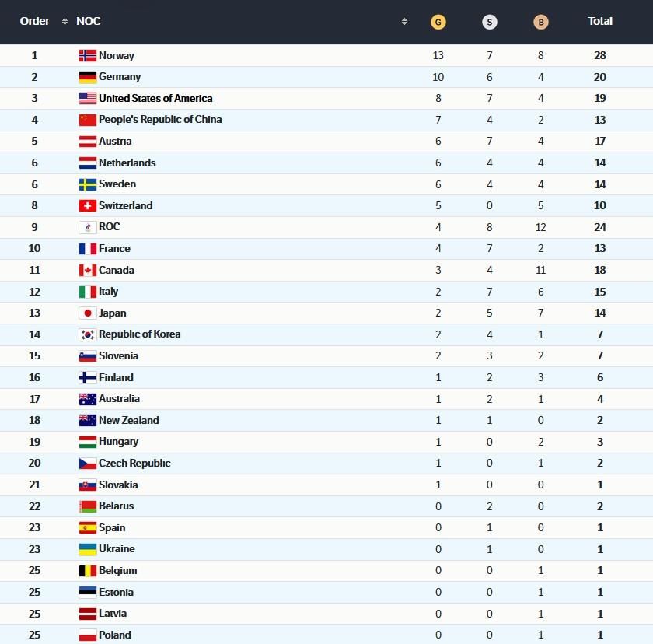Viewport: 653px width, 644px height.
Task: Click the Switzerland flag icon
Action: click(87, 206)
